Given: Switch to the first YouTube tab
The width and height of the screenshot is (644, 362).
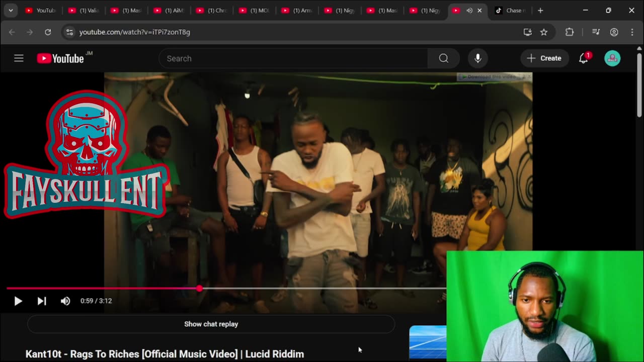Looking at the screenshot, I should (x=40, y=10).
